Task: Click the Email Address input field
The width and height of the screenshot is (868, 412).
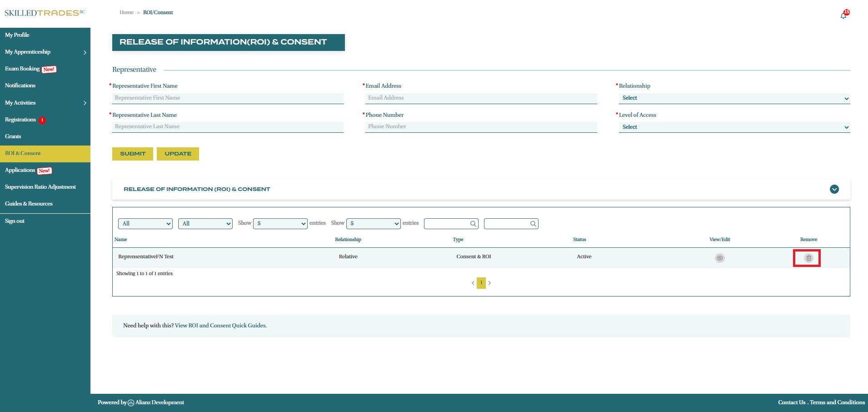Action: point(481,98)
